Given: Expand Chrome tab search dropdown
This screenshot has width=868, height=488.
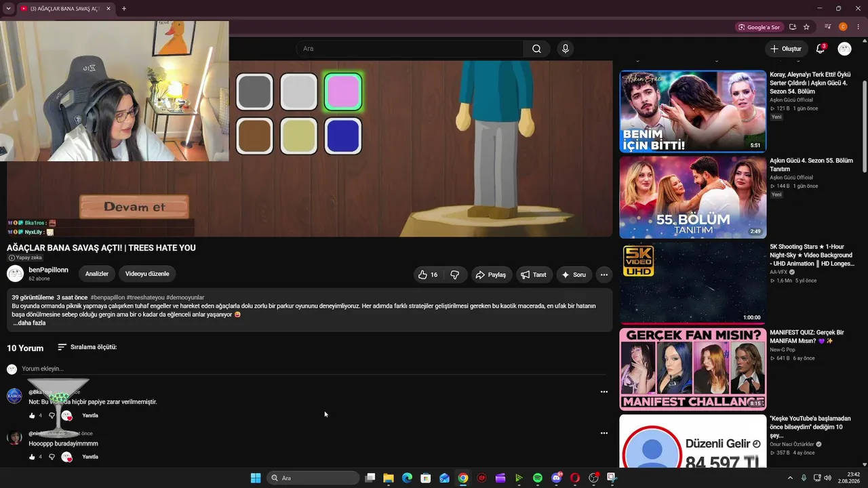Looking at the screenshot, I should pos(8,8).
